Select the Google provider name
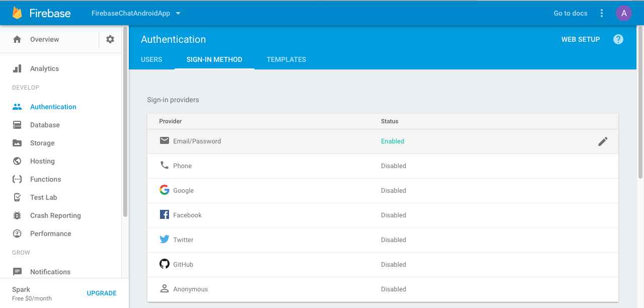Viewport: 644px width, 308px height. (184, 191)
